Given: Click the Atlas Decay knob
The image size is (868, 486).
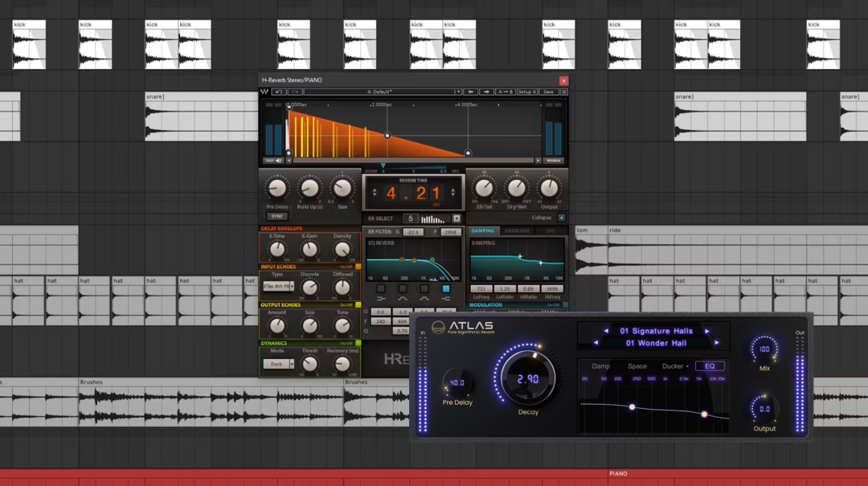Looking at the screenshot, I should pyautogui.click(x=527, y=378).
